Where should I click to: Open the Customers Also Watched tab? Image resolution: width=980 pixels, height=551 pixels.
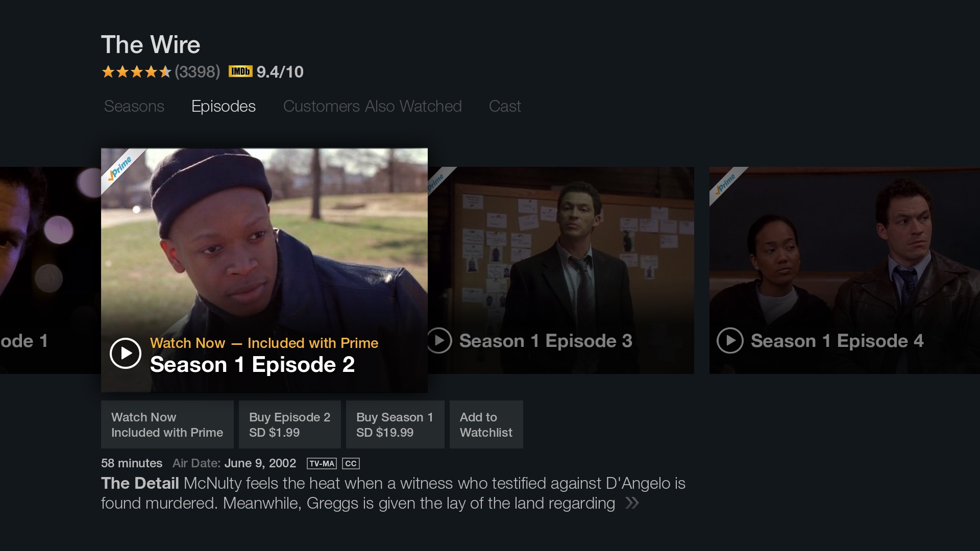click(x=373, y=106)
